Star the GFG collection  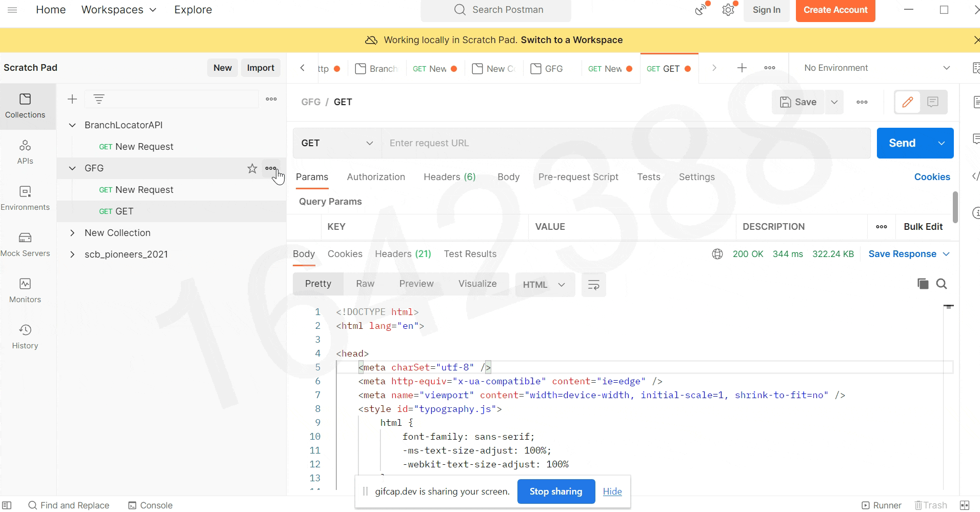(252, 168)
